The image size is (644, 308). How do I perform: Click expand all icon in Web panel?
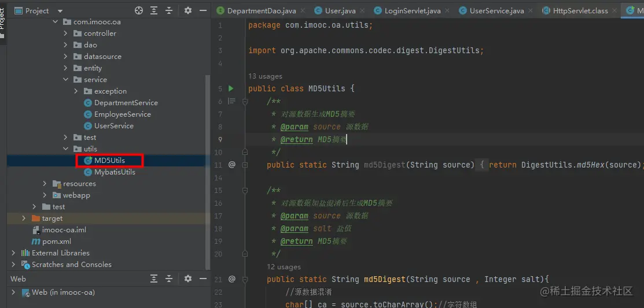[153, 279]
